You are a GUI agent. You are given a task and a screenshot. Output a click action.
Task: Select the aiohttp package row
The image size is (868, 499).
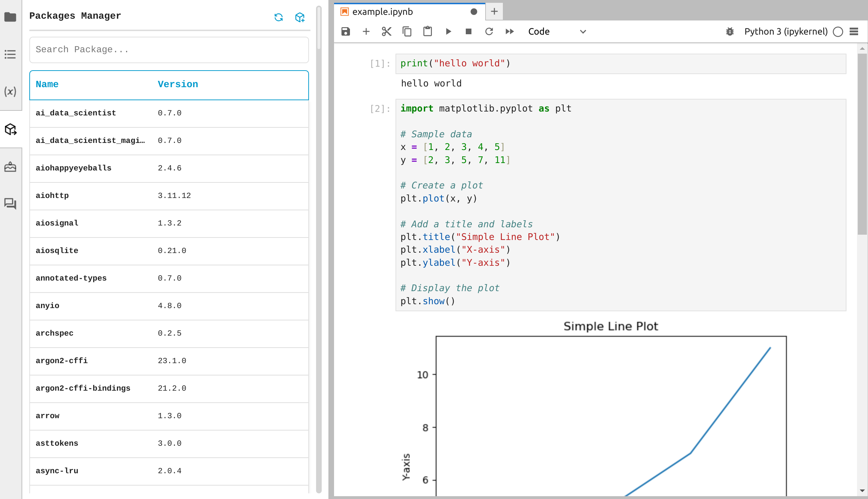point(169,196)
